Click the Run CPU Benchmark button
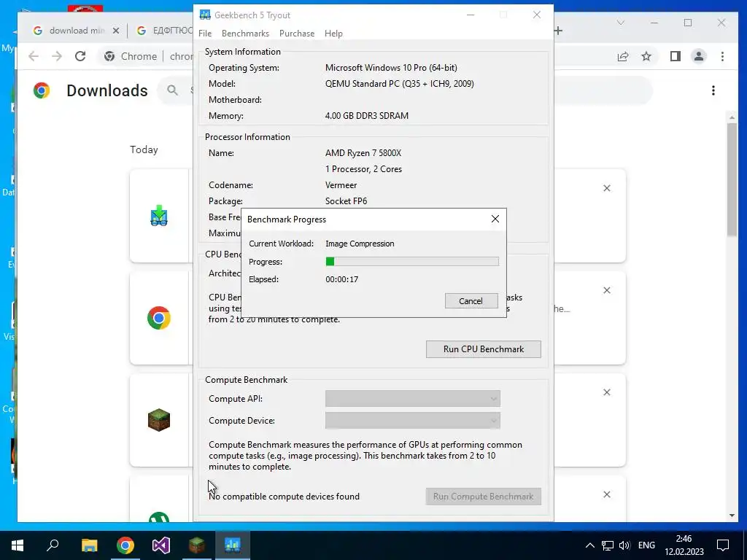This screenshot has height=560, width=747. pos(483,349)
